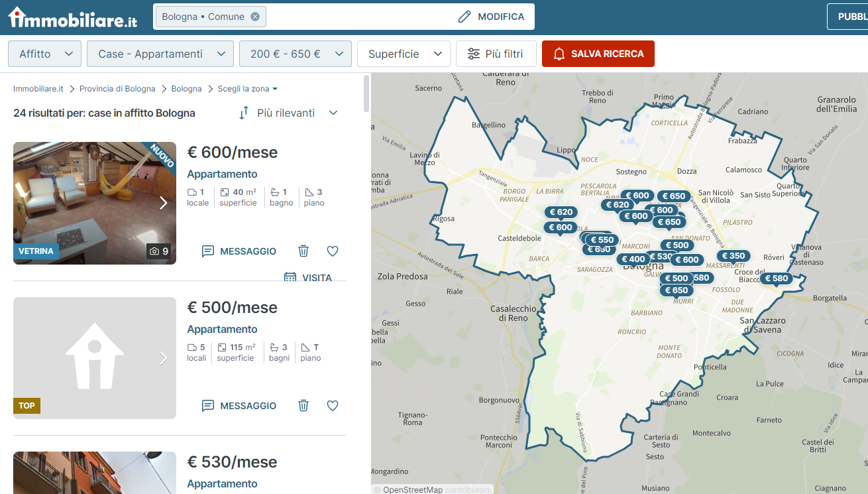Go to Immobiliare.it breadcrumb link

click(x=38, y=89)
